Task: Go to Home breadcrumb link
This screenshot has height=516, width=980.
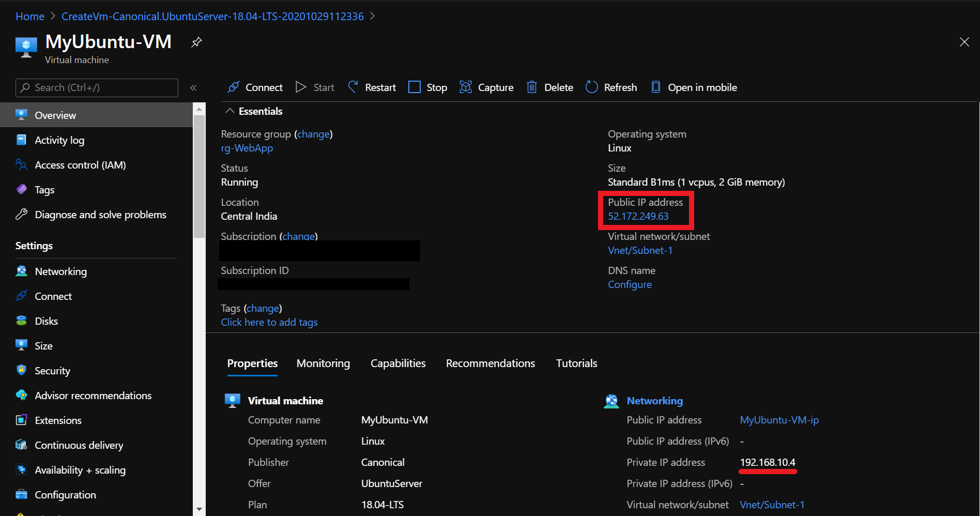Action: (30, 17)
